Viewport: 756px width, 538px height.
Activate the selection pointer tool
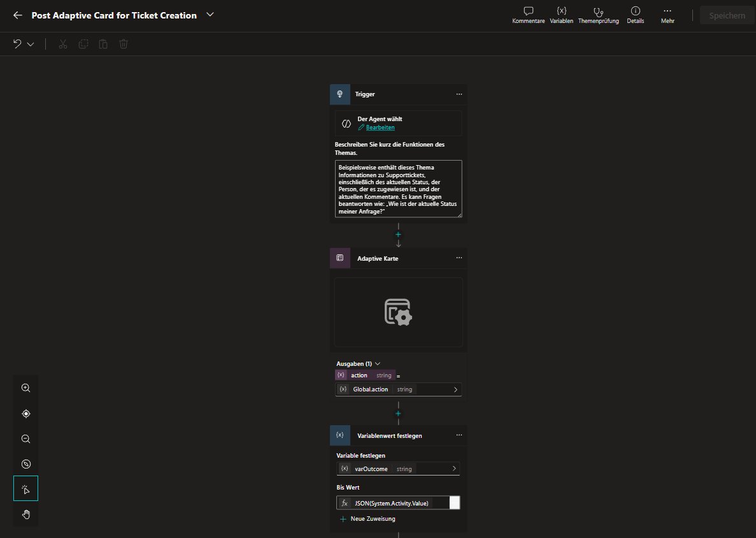pyautogui.click(x=26, y=490)
